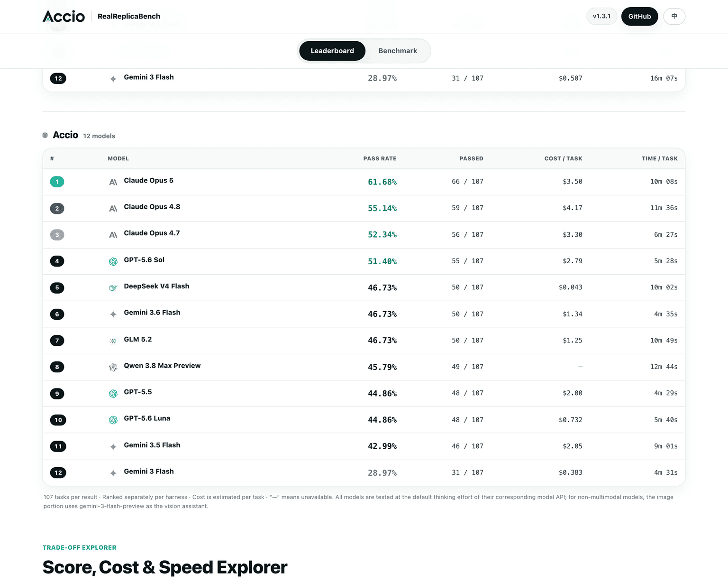Click the $4.17 cost value
The width and height of the screenshot is (728, 582).
click(572, 208)
